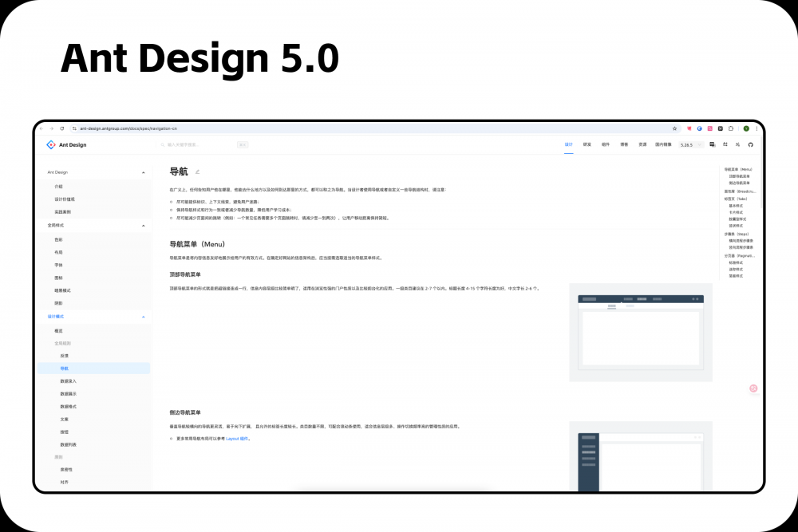
Task: Open the 阴影 sidebar item
Action: point(58,303)
